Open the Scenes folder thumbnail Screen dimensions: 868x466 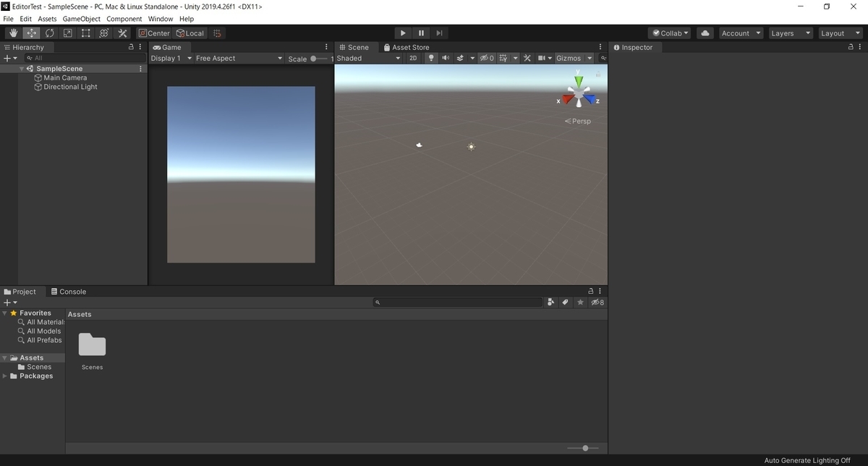(x=92, y=345)
